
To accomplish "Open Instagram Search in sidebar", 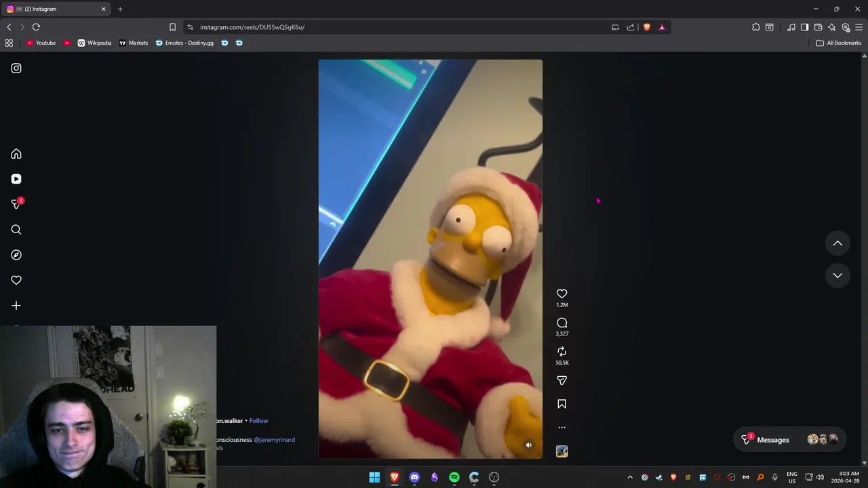I will (16, 230).
